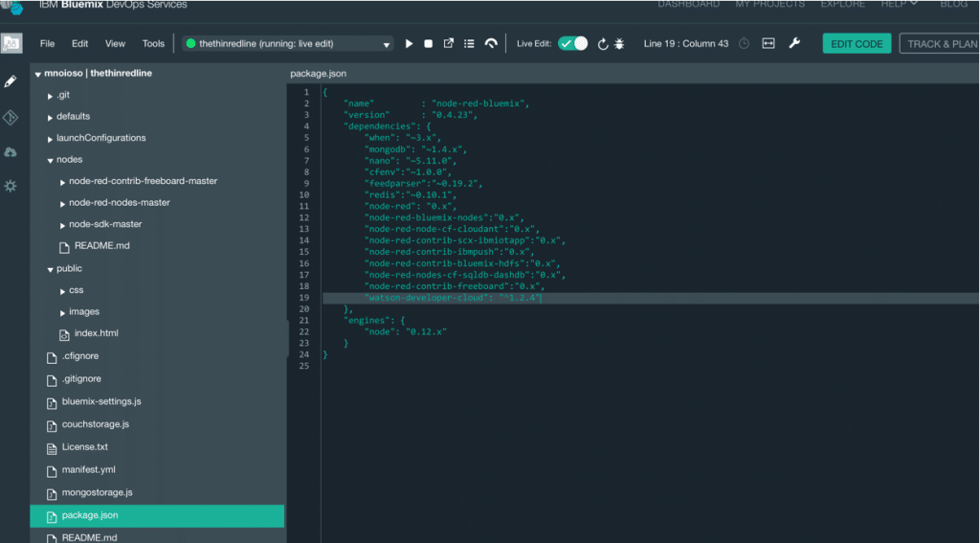Image resolution: width=980 pixels, height=543 pixels.
Task: Open README.md inside nodes folder
Action: tap(101, 246)
